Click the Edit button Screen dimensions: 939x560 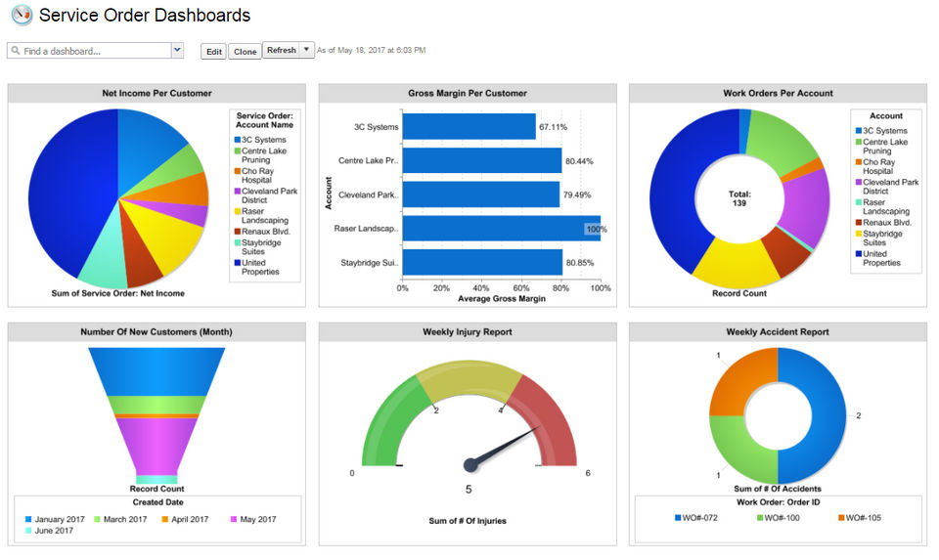(214, 52)
